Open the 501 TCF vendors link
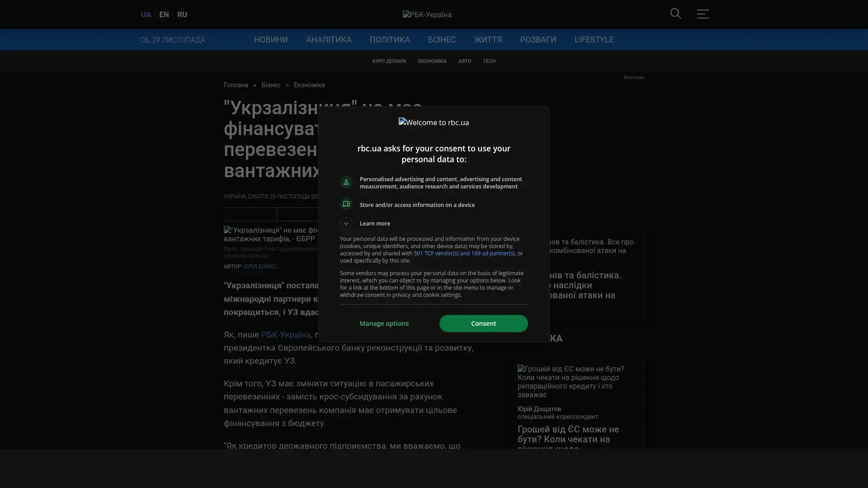 (x=464, y=253)
